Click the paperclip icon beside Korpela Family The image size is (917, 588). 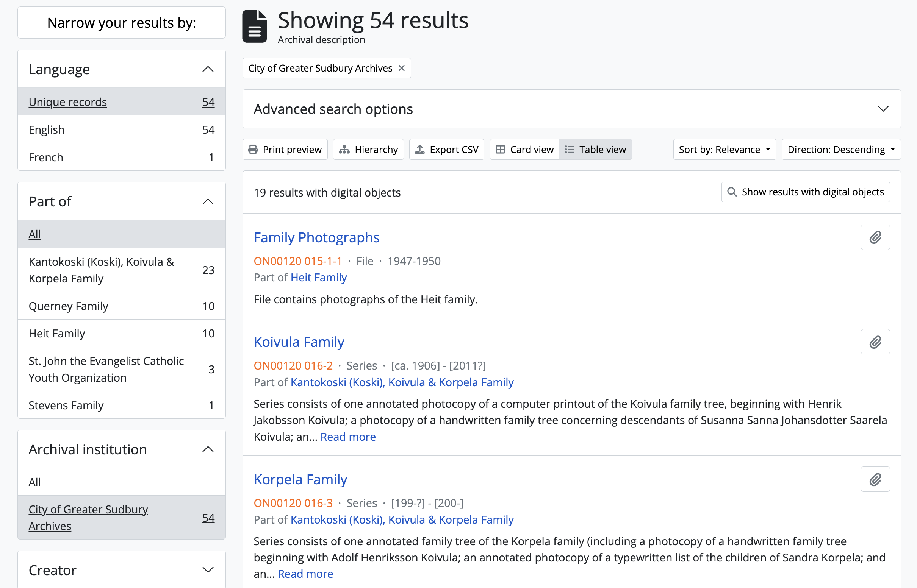(x=875, y=479)
